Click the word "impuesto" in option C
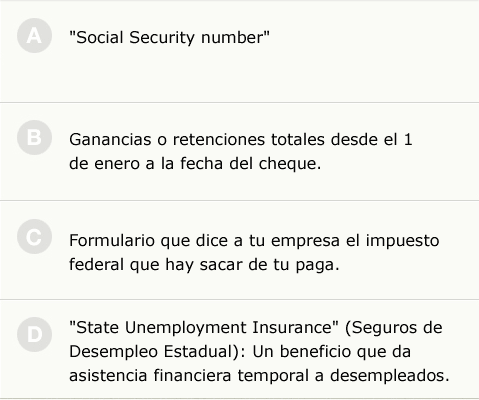479x400 pixels. coord(402,240)
